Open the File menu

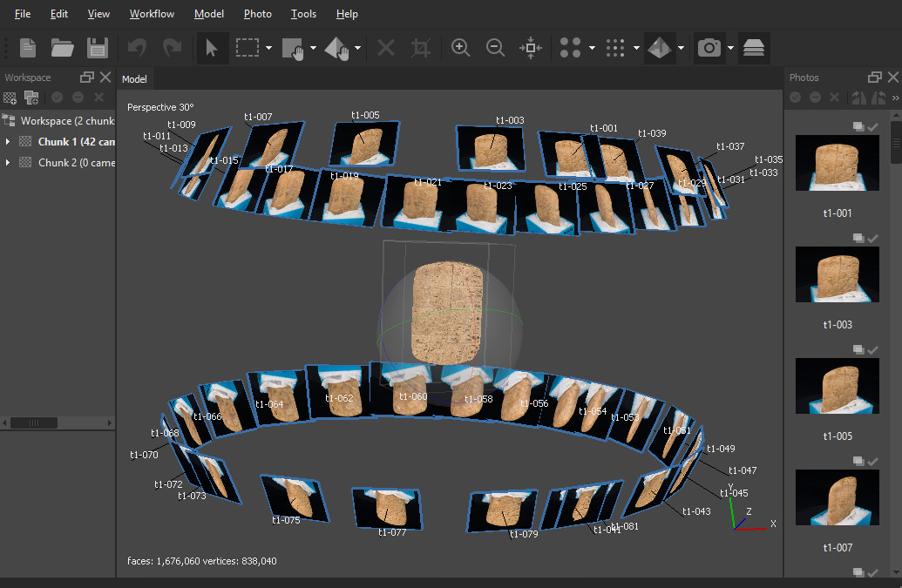click(23, 14)
